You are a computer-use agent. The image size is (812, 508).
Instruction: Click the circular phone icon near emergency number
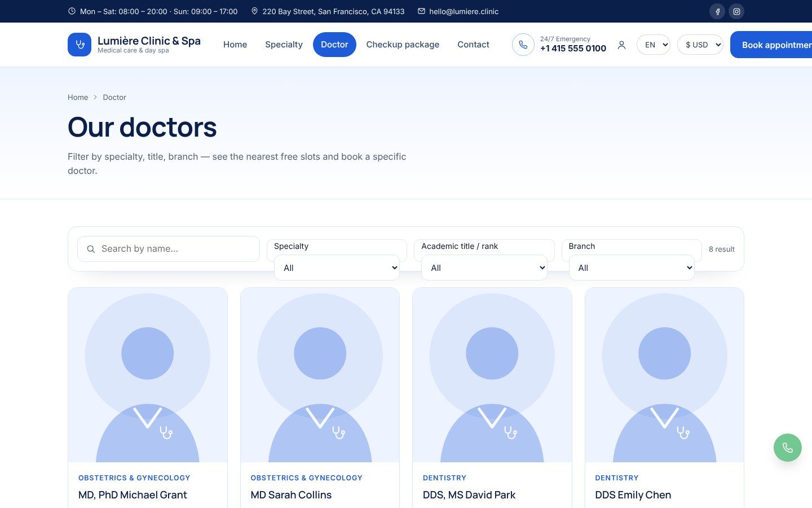pos(523,45)
